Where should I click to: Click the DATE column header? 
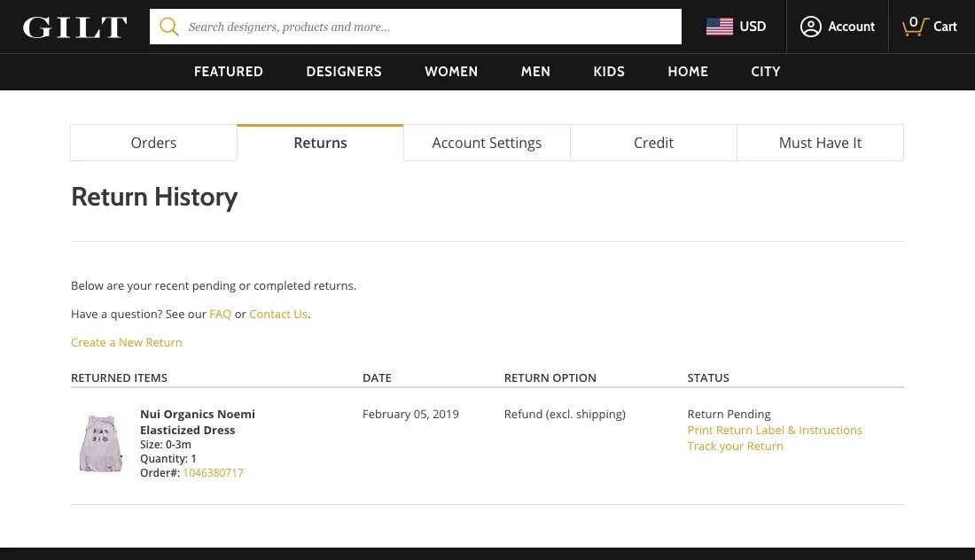(x=377, y=377)
